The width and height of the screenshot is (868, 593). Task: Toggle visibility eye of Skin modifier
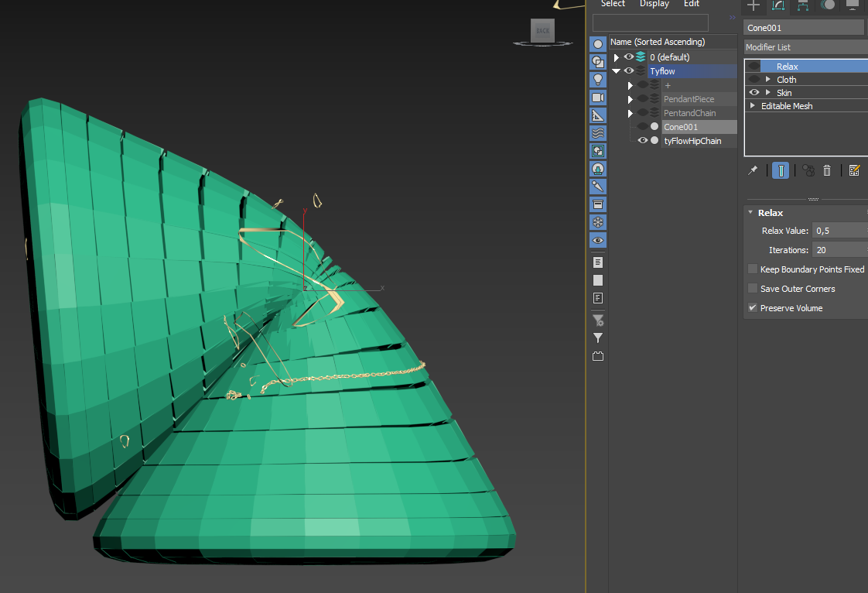[754, 93]
